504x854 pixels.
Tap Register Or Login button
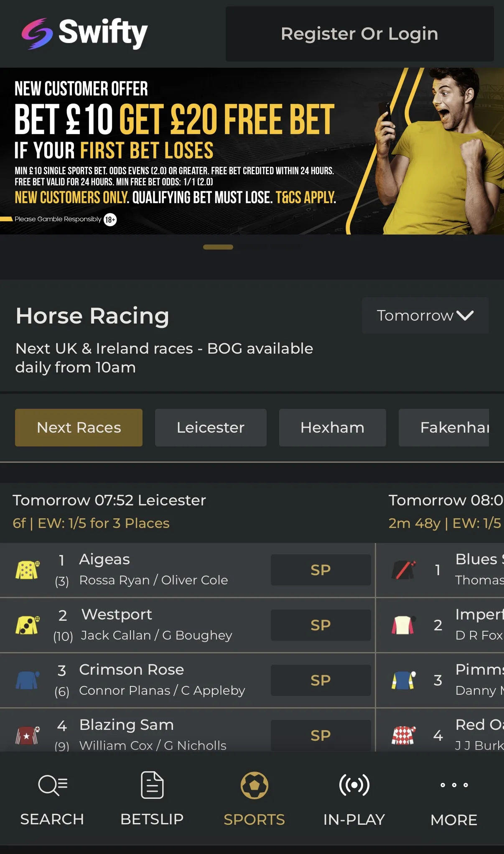point(360,34)
